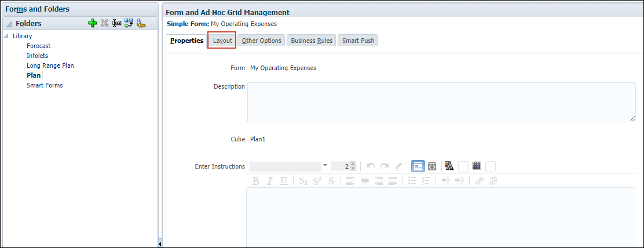The width and height of the screenshot is (644, 248).
Task: Click the Indent icon
Action: [460, 181]
